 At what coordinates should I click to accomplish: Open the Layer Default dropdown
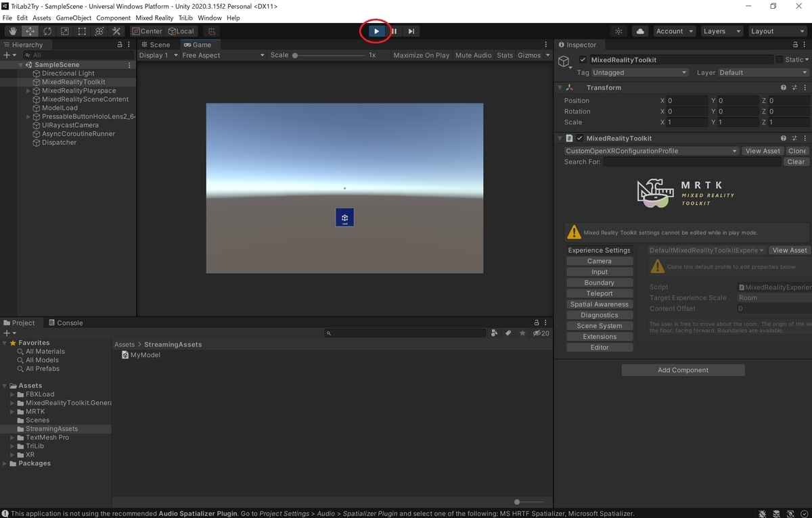(763, 72)
